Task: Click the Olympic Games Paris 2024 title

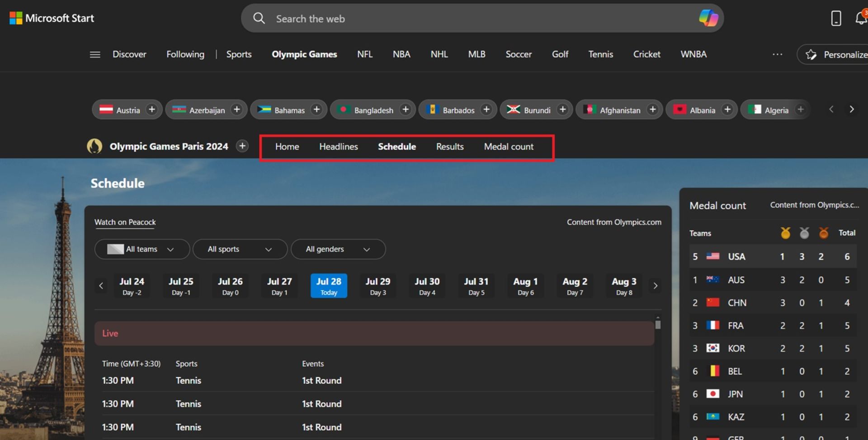Action: [169, 146]
